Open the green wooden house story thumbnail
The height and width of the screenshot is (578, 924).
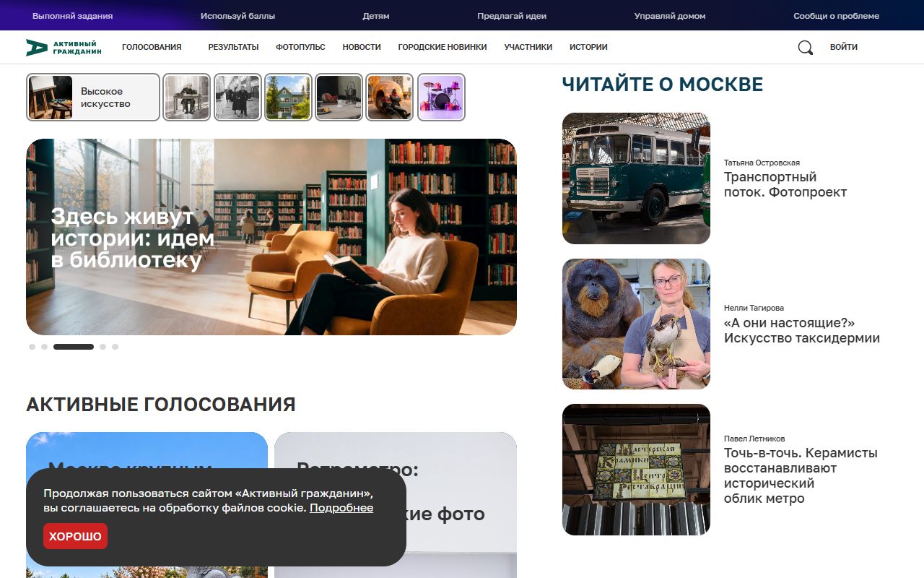click(x=288, y=98)
